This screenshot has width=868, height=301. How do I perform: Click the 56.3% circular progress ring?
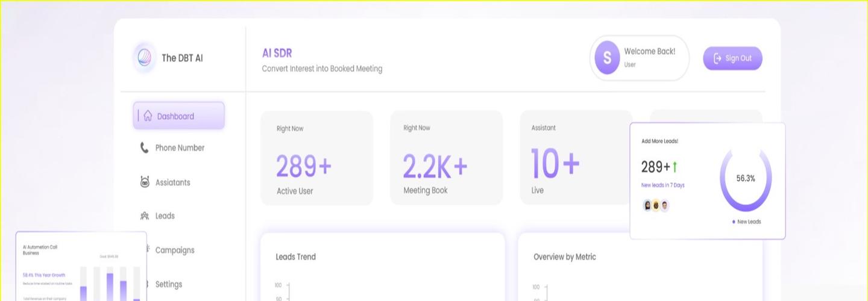pyautogui.click(x=746, y=179)
